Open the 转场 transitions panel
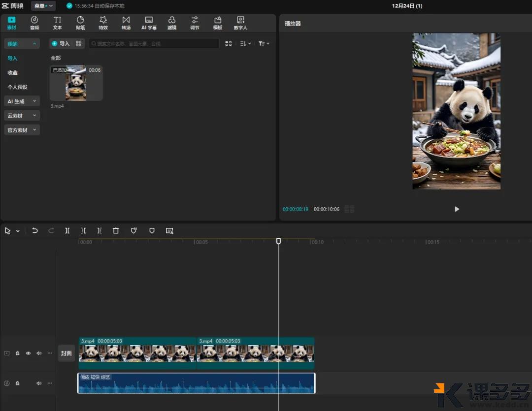 (126, 23)
